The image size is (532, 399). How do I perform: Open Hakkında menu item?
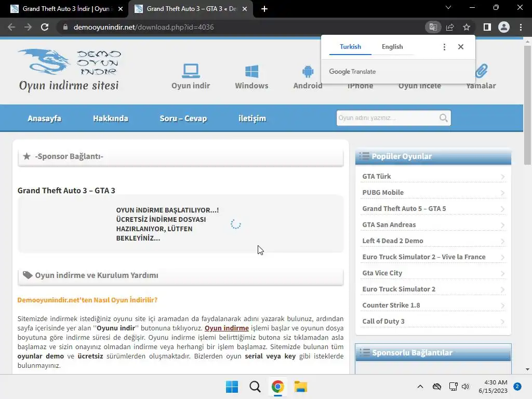pos(111,118)
